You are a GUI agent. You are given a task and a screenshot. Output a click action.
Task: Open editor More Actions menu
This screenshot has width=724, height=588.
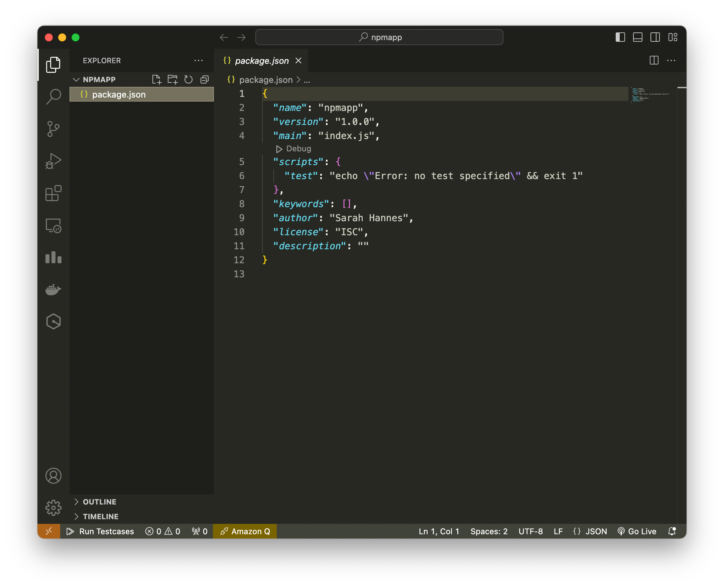pos(671,60)
